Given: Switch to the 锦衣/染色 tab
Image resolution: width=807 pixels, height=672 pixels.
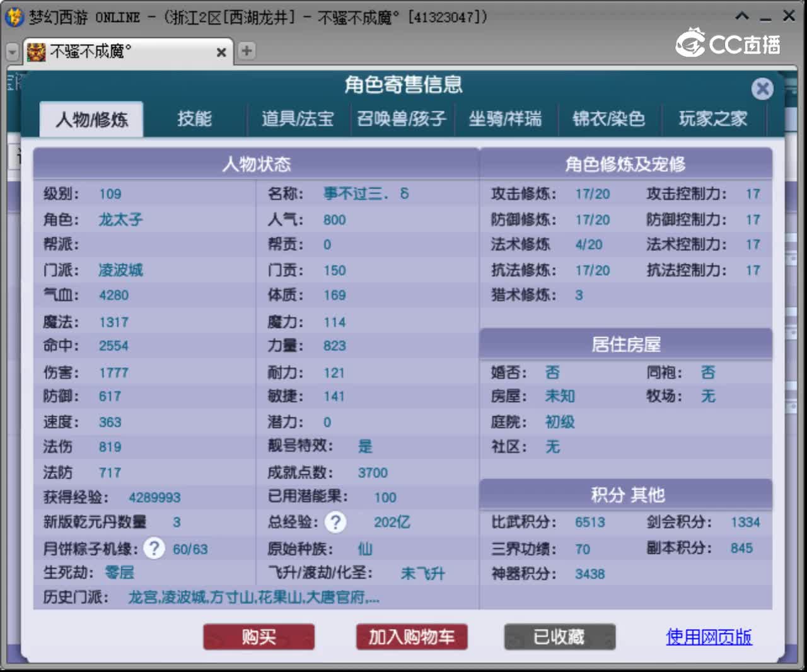Looking at the screenshot, I should (x=608, y=119).
